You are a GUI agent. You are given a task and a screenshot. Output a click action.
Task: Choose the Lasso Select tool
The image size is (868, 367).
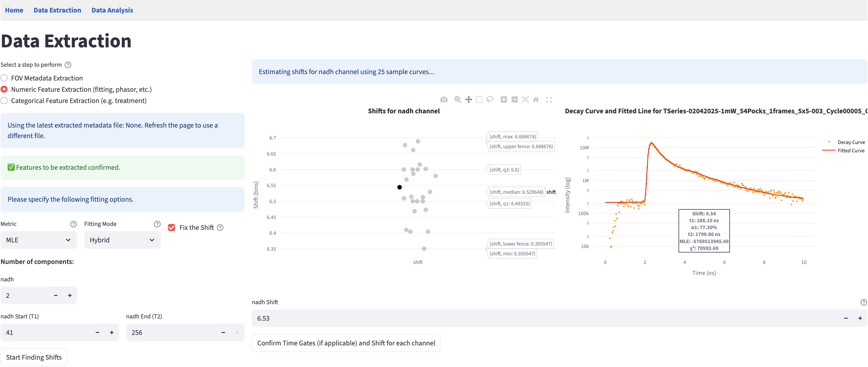490,100
